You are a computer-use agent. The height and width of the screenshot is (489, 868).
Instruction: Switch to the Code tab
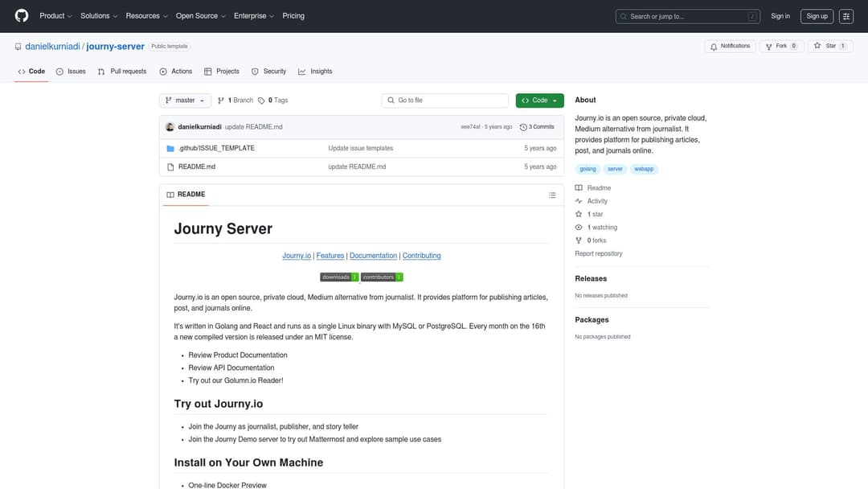click(x=31, y=72)
